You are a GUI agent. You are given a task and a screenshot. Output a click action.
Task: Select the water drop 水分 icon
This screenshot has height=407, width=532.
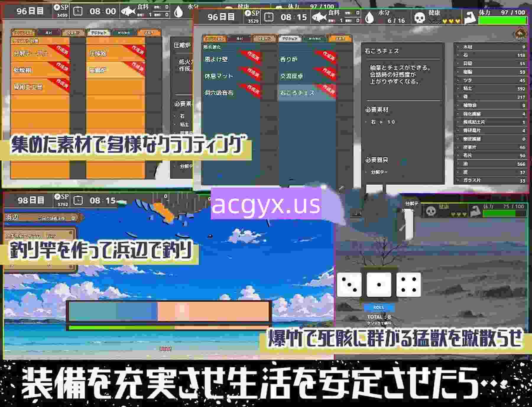point(369,17)
